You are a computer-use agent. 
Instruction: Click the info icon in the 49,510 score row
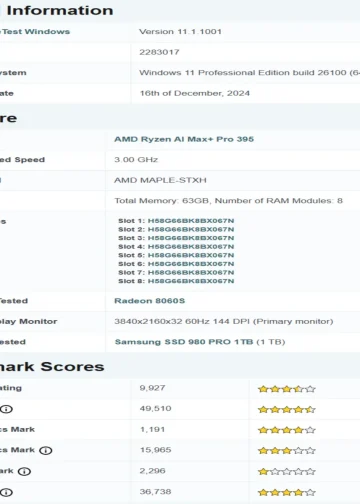(x=6, y=409)
